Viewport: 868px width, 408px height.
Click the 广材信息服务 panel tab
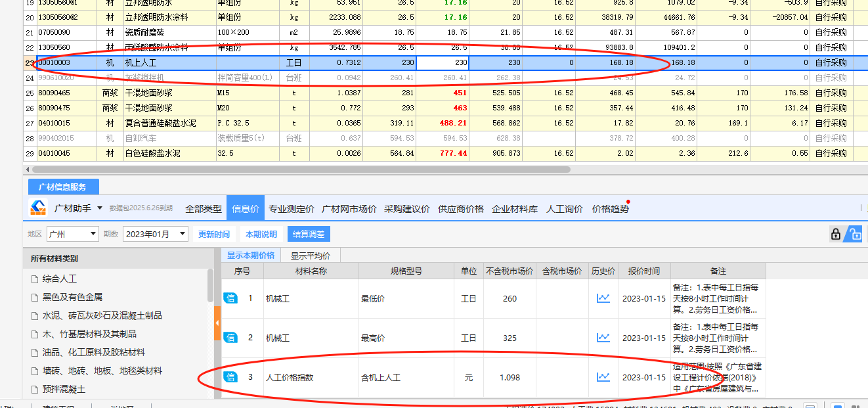[64, 187]
